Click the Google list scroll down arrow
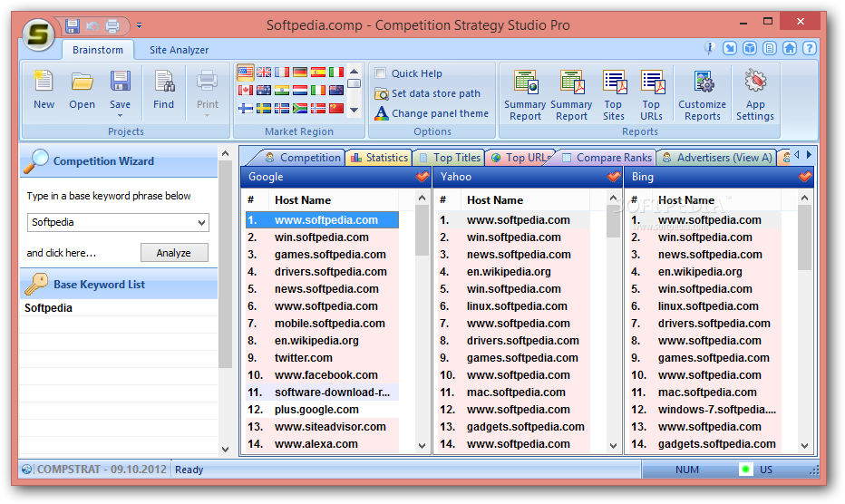 pos(422,446)
